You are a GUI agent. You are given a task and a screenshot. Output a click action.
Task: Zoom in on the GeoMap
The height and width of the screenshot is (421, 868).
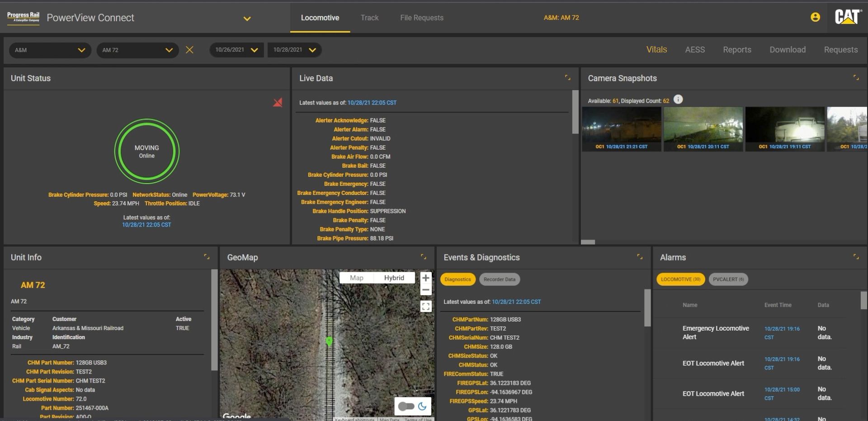coord(425,278)
